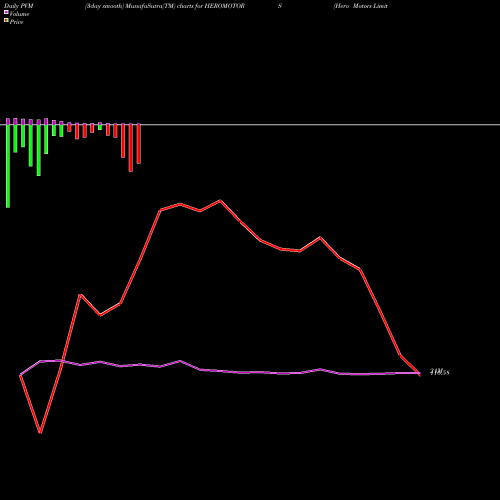Click the 'Daily PVM' chart title text
Screen dimensions: 500x500
click(19, 6)
